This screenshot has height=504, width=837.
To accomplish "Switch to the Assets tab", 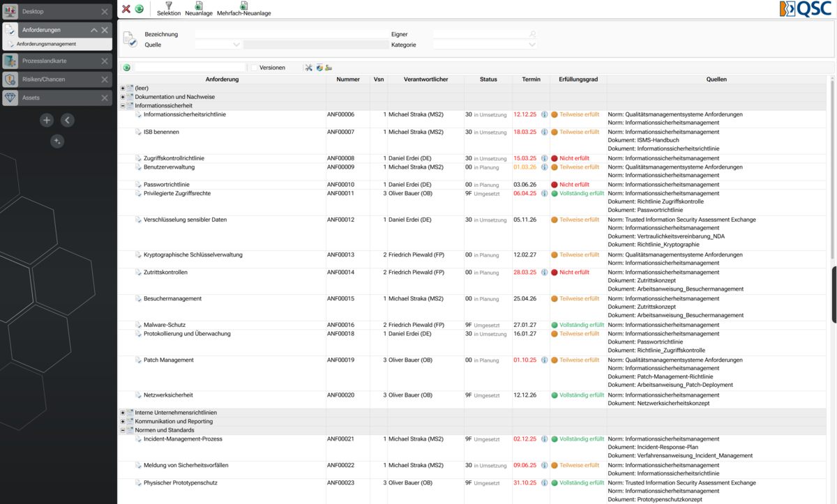I will 56,98.
